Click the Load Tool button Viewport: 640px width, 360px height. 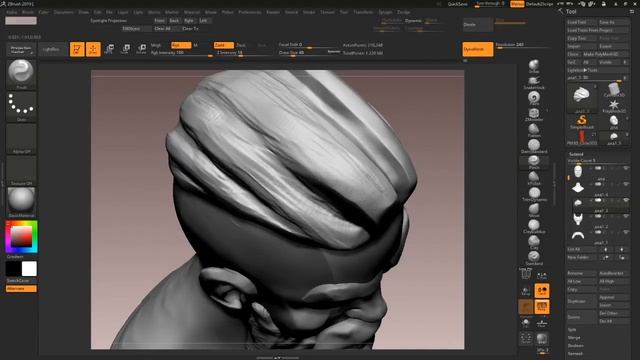(x=582, y=22)
